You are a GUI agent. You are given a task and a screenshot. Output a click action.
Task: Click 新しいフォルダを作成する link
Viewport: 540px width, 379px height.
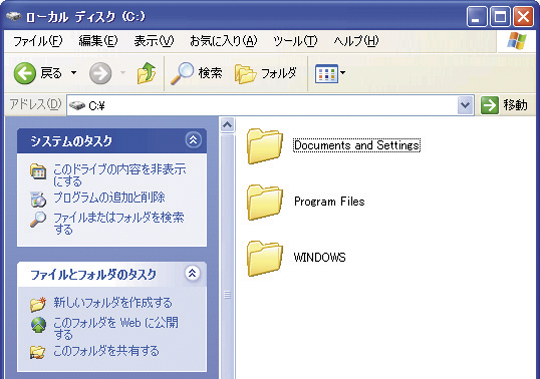[x=113, y=303]
